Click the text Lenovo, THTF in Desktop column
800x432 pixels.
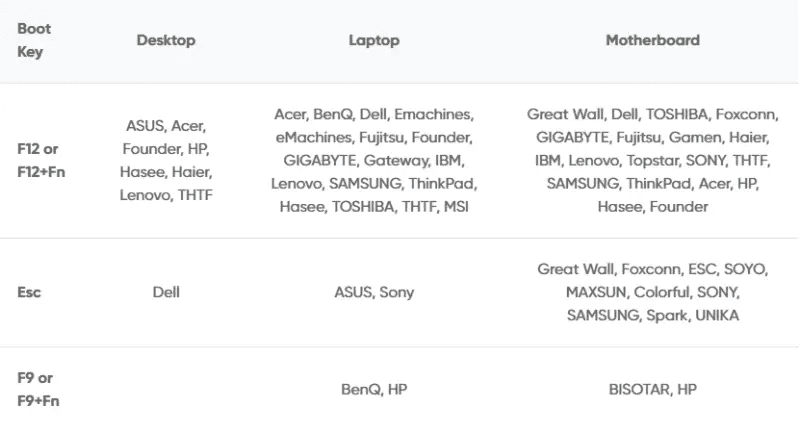click(166, 195)
